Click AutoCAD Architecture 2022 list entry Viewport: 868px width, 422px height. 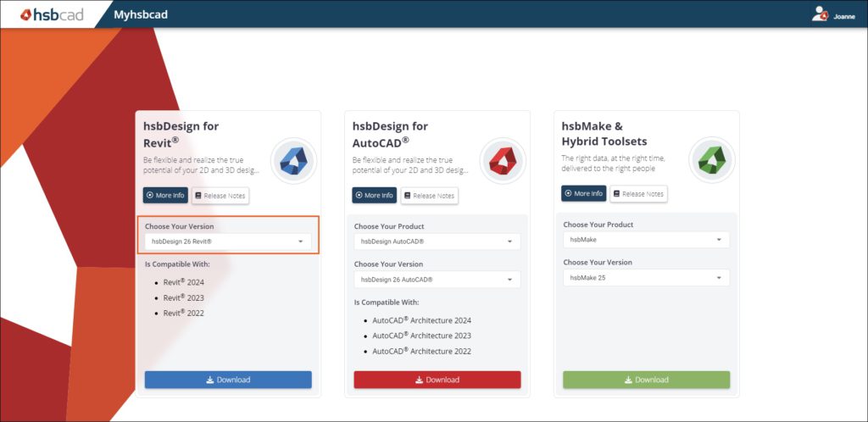click(422, 351)
